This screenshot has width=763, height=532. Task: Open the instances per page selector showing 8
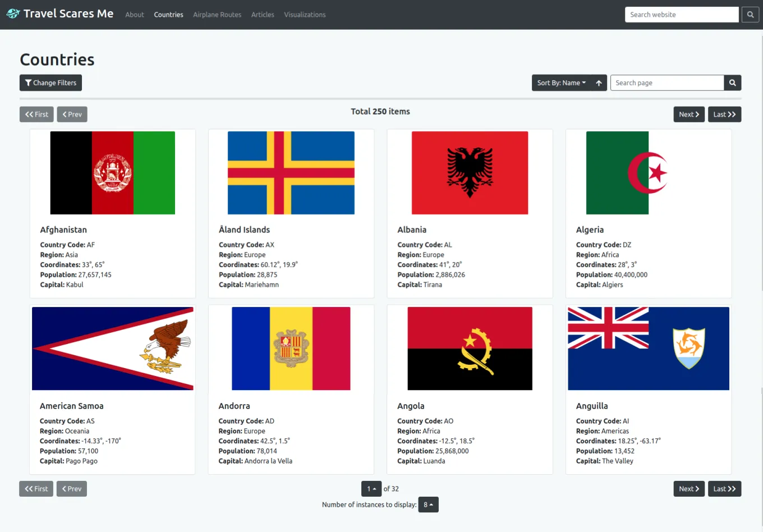click(428, 505)
